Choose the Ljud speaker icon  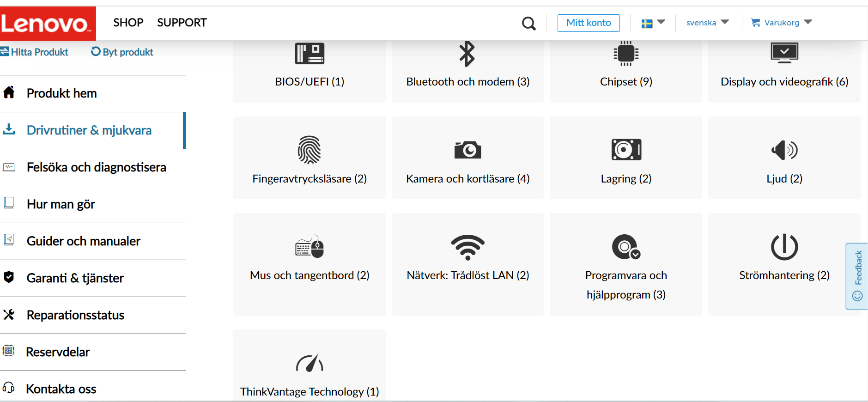pyautogui.click(x=784, y=150)
